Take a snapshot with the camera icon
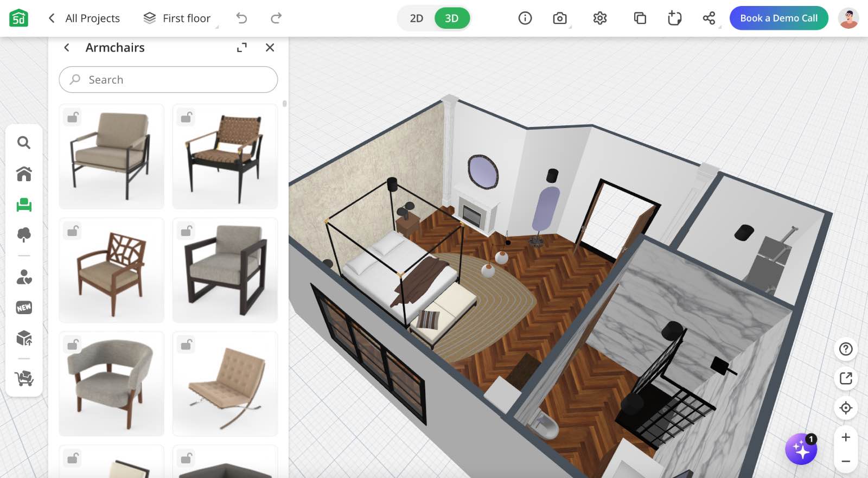The height and width of the screenshot is (478, 868). tap(559, 18)
